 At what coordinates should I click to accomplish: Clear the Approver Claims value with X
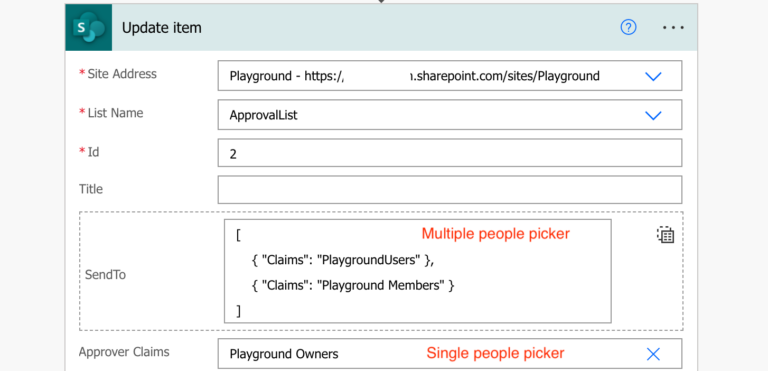click(653, 354)
